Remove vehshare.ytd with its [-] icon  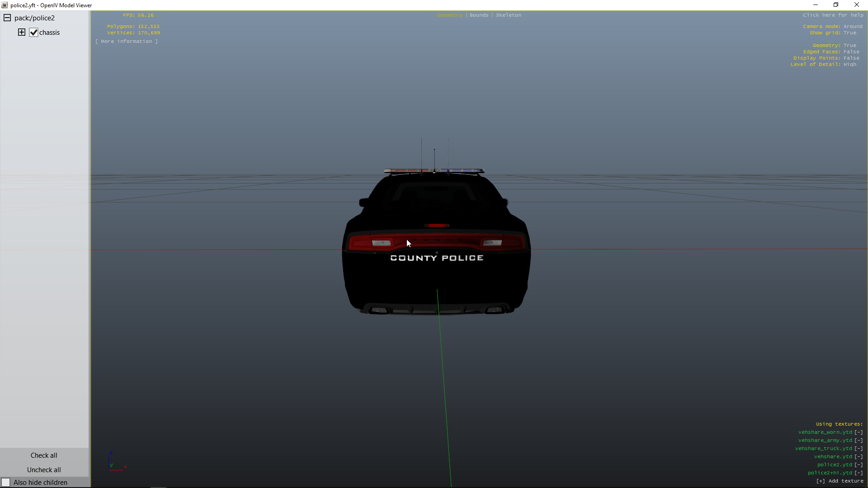pos(859,457)
